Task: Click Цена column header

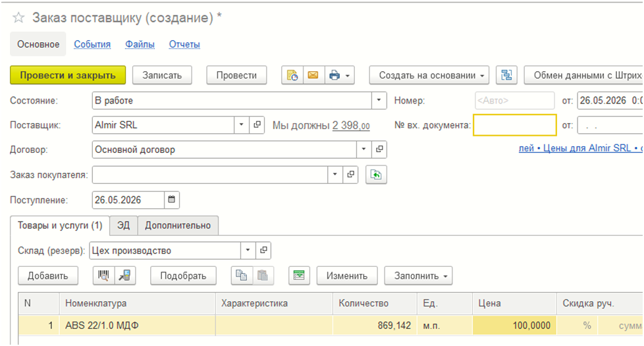Action: [x=515, y=303]
